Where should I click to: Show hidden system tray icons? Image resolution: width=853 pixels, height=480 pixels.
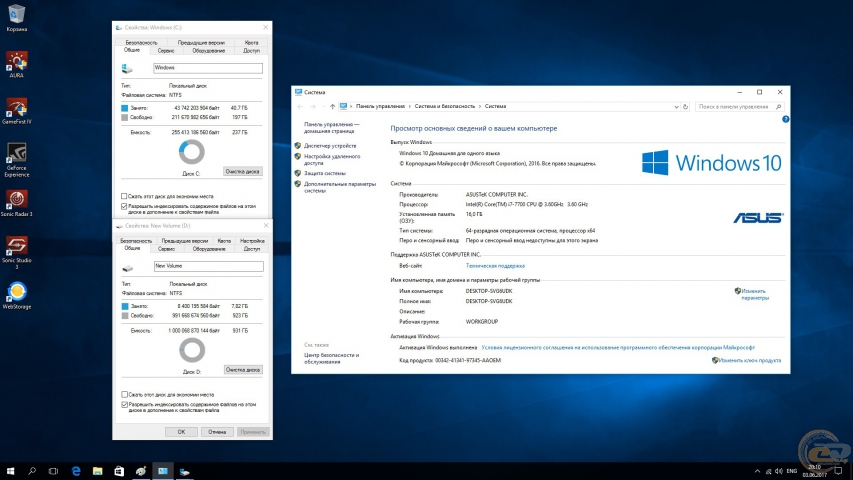point(757,471)
